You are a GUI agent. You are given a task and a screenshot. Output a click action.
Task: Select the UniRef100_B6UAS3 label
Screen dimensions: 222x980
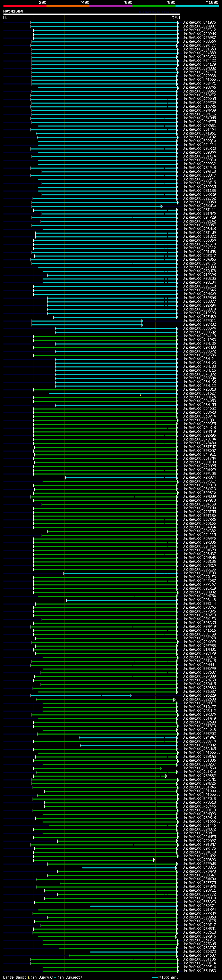click(199, 971)
